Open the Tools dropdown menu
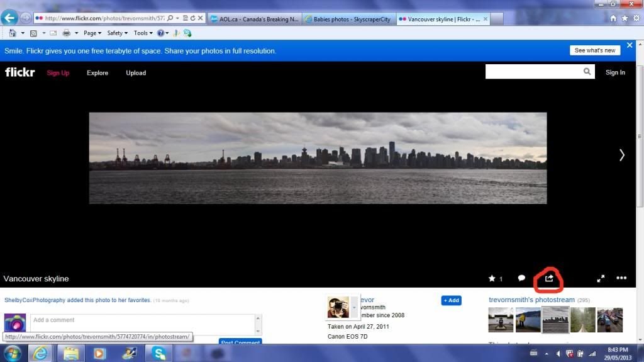The width and height of the screenshot is (644, 362). pyautogui.click(x=143, y=33)
